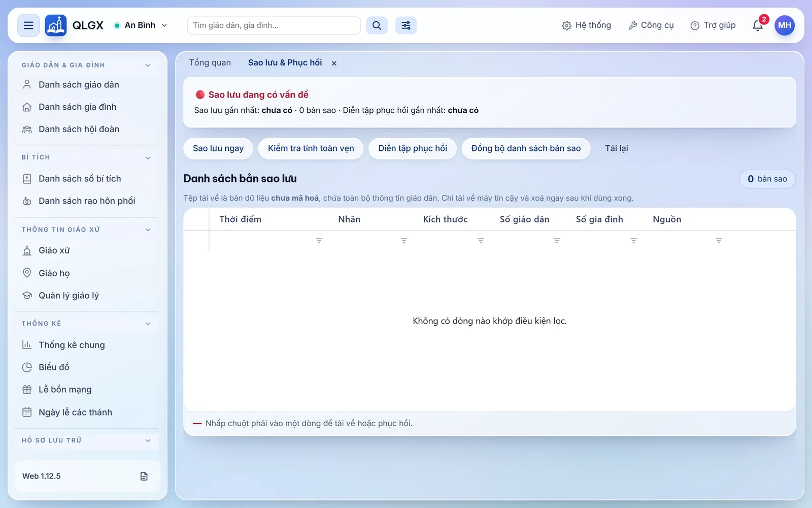
Task: Collapse the Thống kê section
Action: 87,324
